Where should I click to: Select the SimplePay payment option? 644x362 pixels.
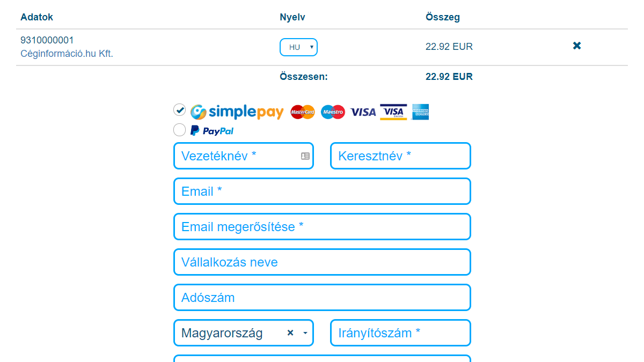point(180,110)
